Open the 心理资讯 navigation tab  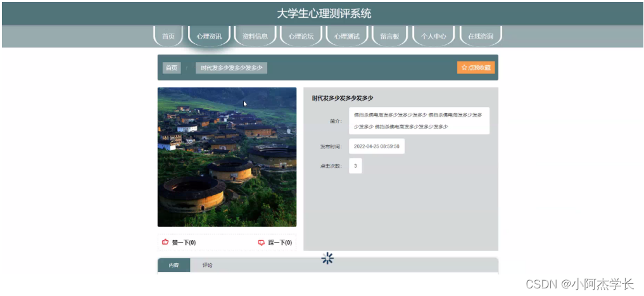209,36
